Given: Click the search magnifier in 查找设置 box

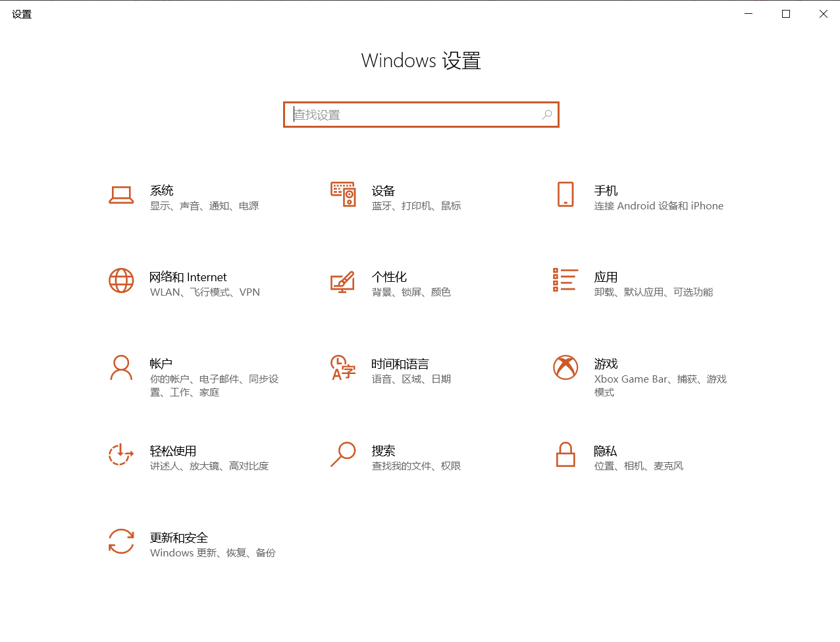Looking at the screenshot, I should click(546, 115).
